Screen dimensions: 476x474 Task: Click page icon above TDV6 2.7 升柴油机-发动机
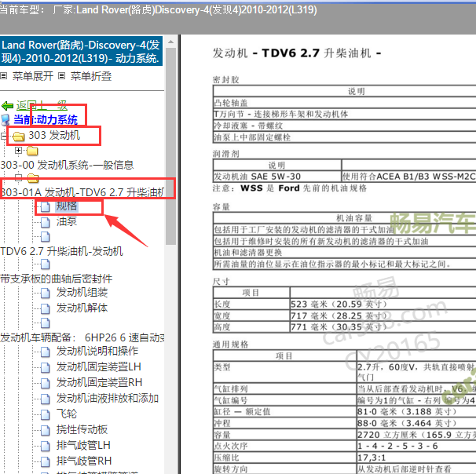click(46, 237)
